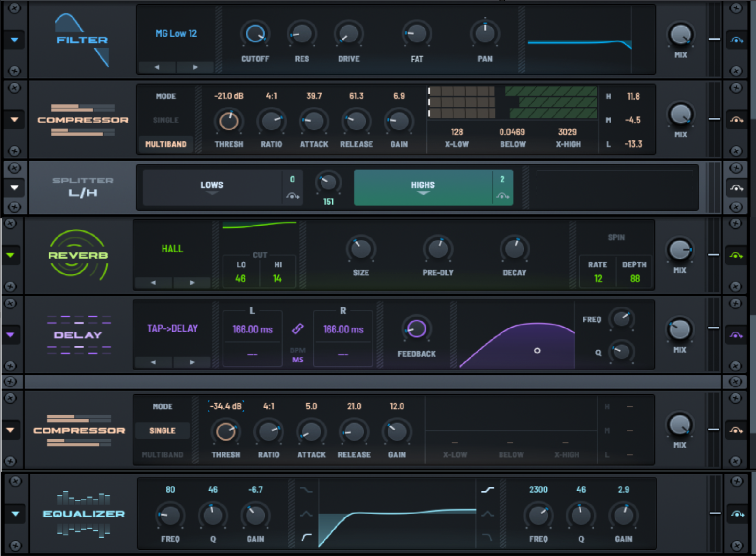This screenshot has width=756, height=556.
Task: Select SINGLE mode on the -21.0 dB compressor
Action: (166, 120)
